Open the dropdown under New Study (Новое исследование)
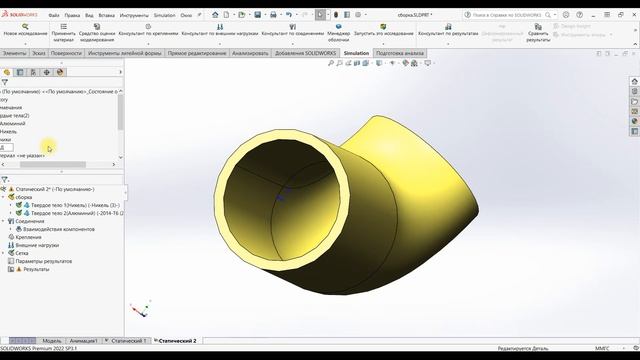The width and height of the screenshot is (640, 360). [x=25, y=43]
